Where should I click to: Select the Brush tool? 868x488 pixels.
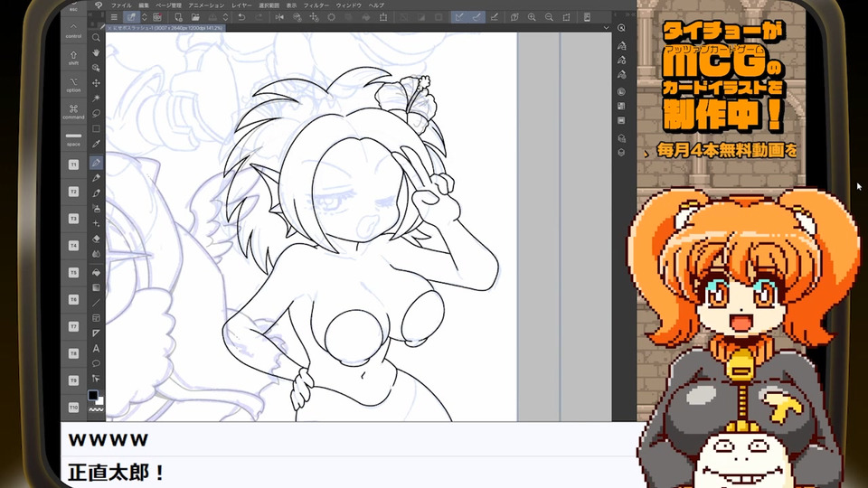point(96,193)
